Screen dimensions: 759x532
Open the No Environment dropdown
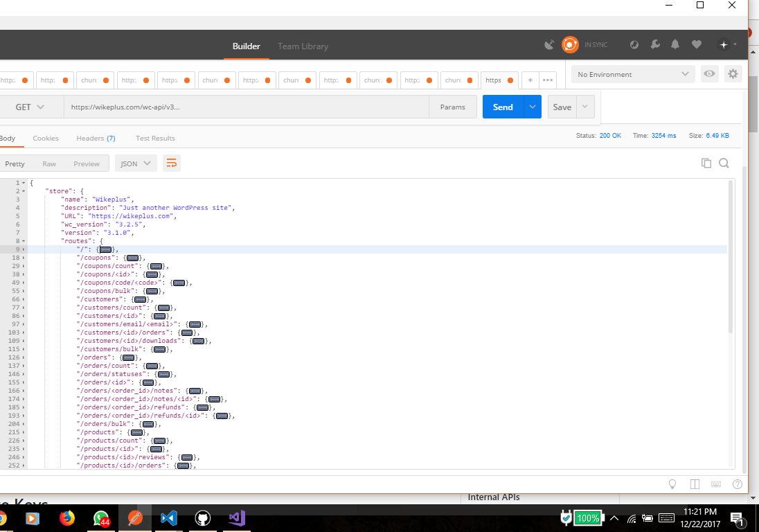pos(633,74)
